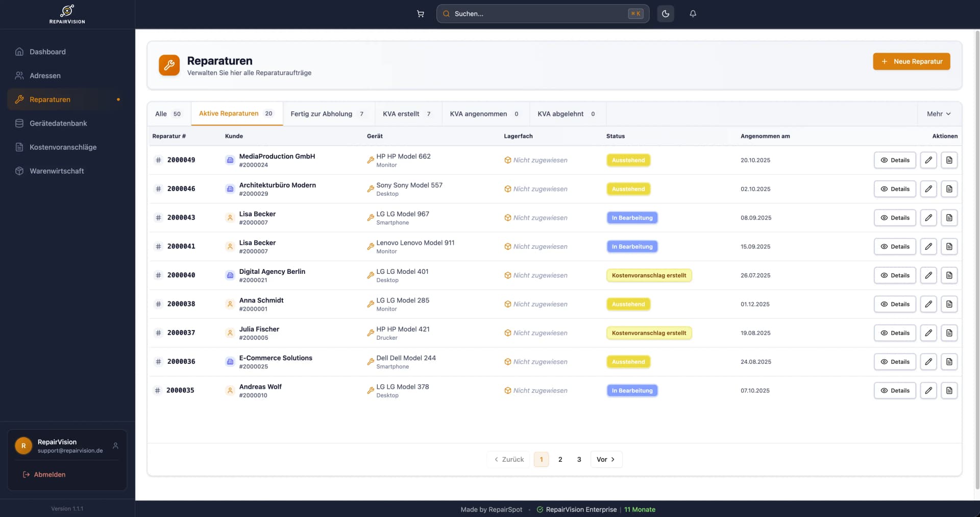Select the Warenwirtschaft sidebar icon
The width and height of the screenshot is (980, 517).
pos(19,171)
